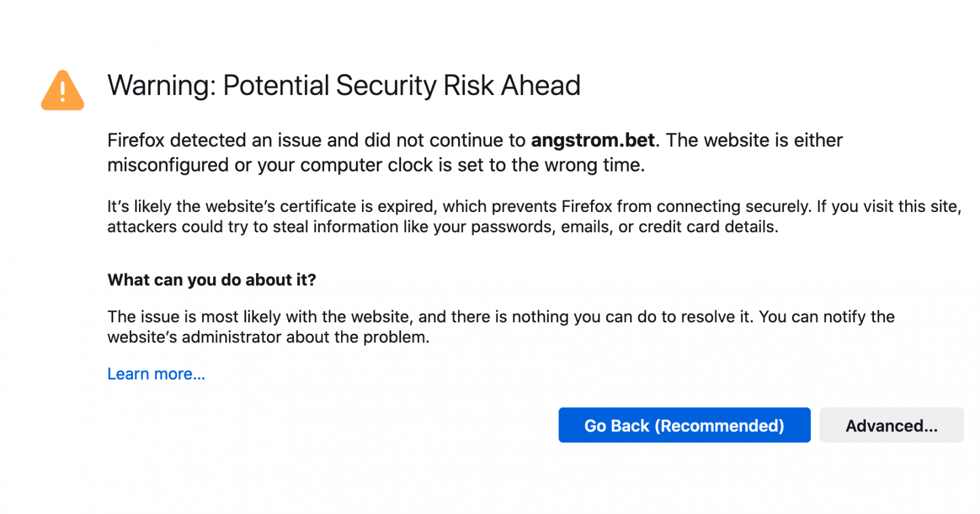Image resolution: width=980 pixels, height=514 pixels.
Task: Click the 'website's administrator about the problem' text
Action: coord(268,337)
